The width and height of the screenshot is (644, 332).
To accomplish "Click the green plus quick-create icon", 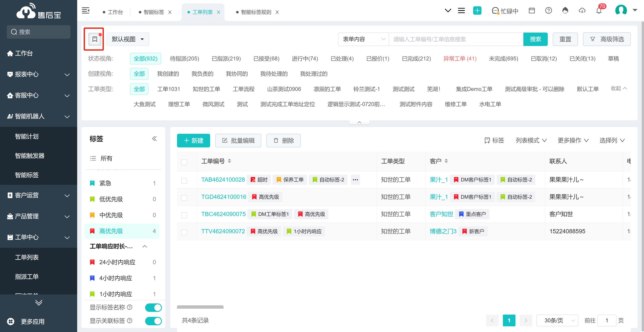I will (477, 10).
